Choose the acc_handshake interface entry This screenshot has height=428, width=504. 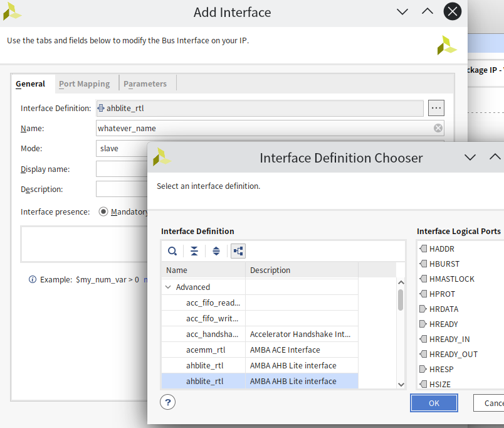click(x=213, y=334)
